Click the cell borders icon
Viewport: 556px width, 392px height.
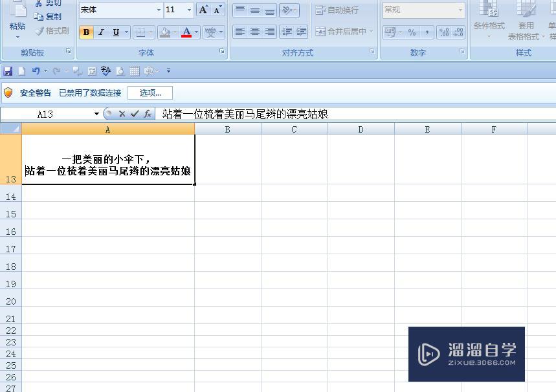point(140,32)
